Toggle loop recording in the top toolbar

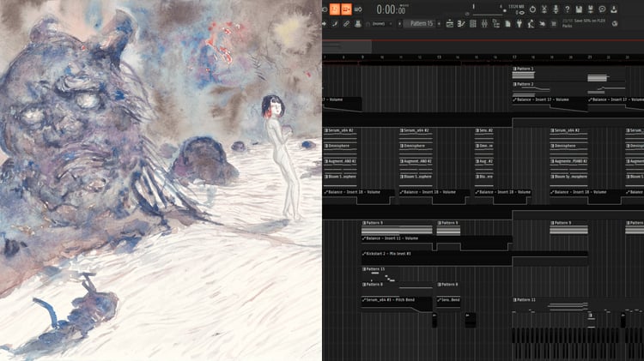[x=358, y=9]
